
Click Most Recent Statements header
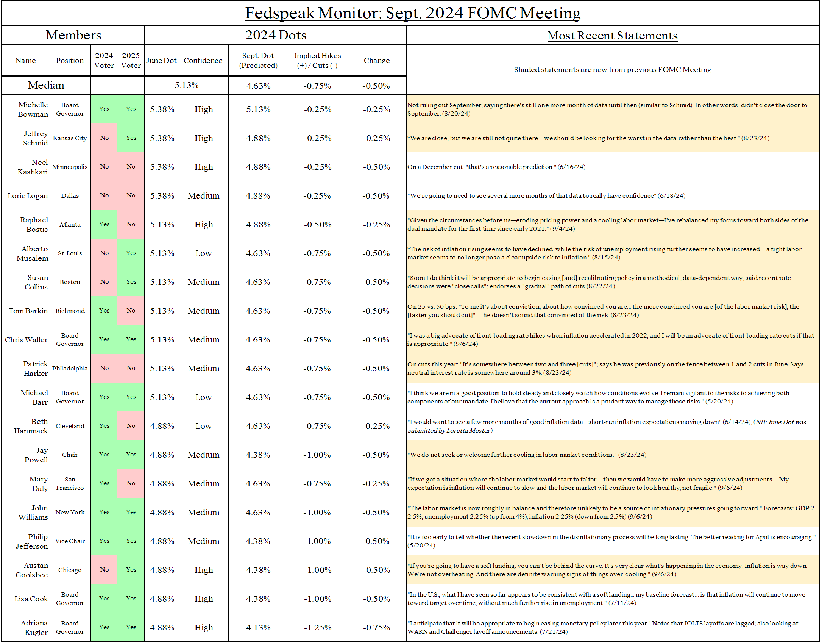pos(612,36)
